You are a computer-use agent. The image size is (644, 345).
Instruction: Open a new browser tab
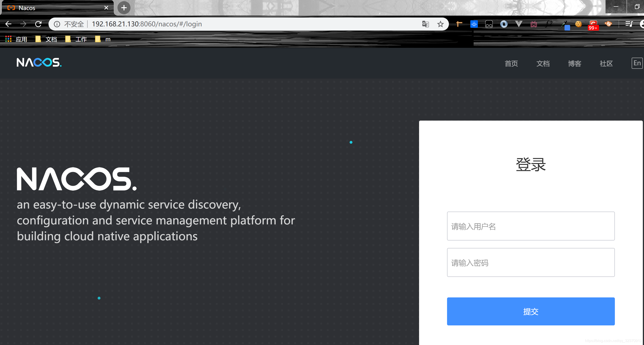click(124, 8)
